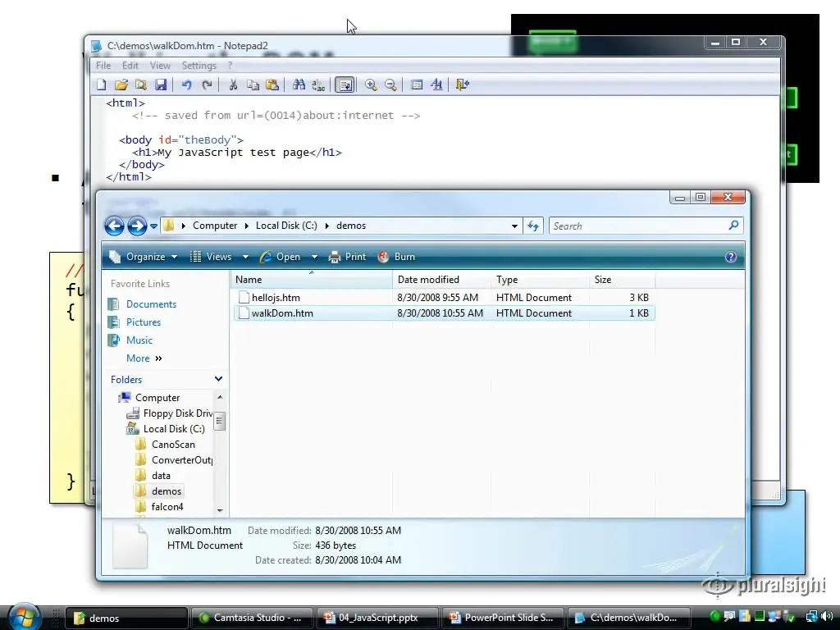Select the walkDom.htm file row

coord(444,313)
